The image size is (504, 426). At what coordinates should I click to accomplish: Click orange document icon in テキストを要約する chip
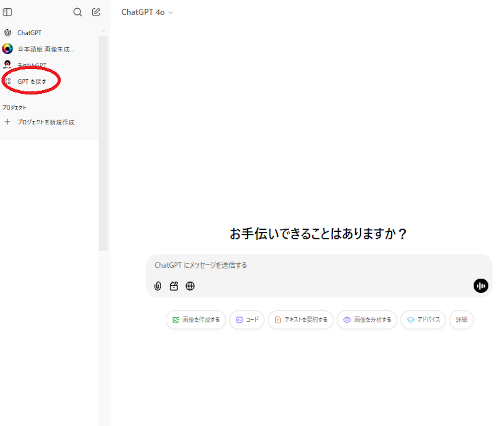278,320
